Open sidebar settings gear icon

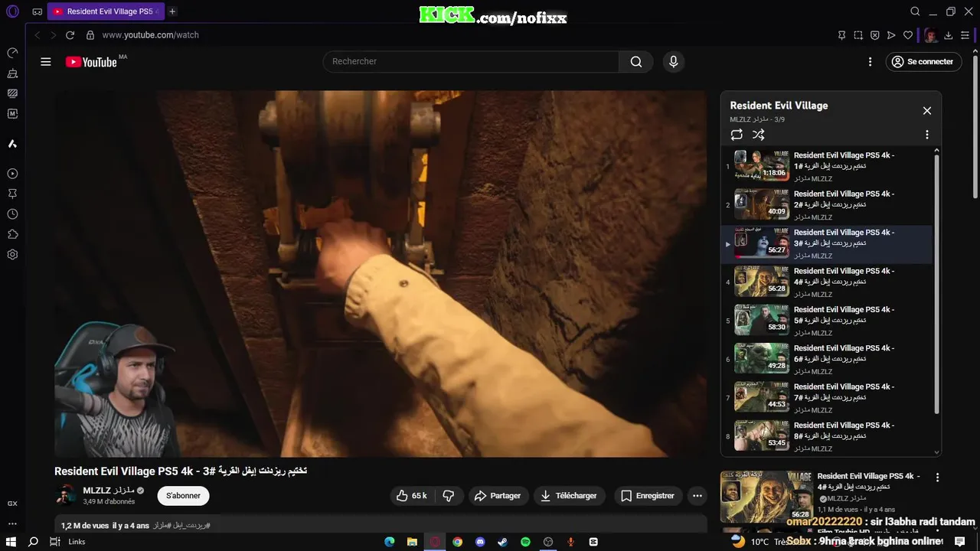(x=12, y=255)
